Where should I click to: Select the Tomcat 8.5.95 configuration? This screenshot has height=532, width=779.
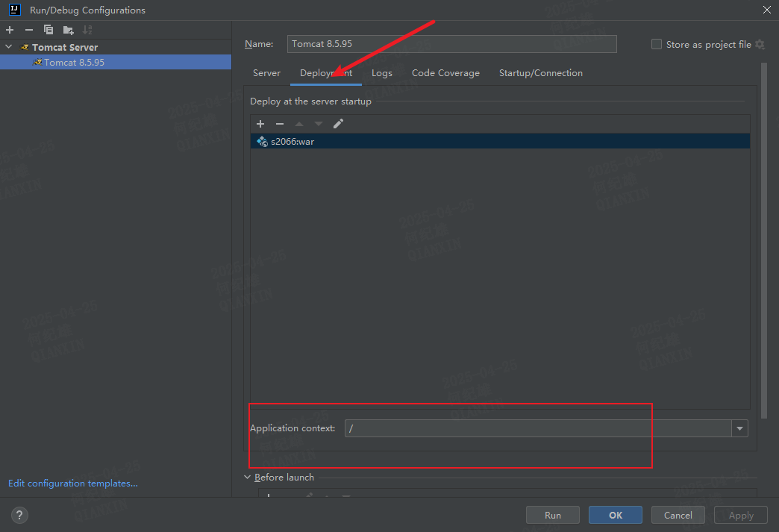click(x=116, y=62)
